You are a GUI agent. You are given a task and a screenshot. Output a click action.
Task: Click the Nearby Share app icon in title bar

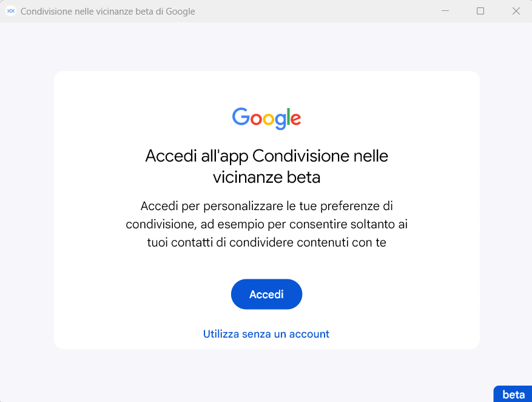pyautogui.click(x=11, y=11)
